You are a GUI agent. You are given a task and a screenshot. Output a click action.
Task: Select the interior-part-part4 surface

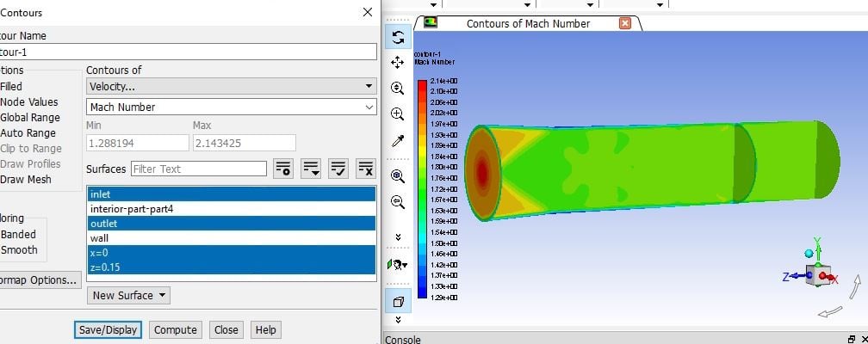(x=232, y=208)
